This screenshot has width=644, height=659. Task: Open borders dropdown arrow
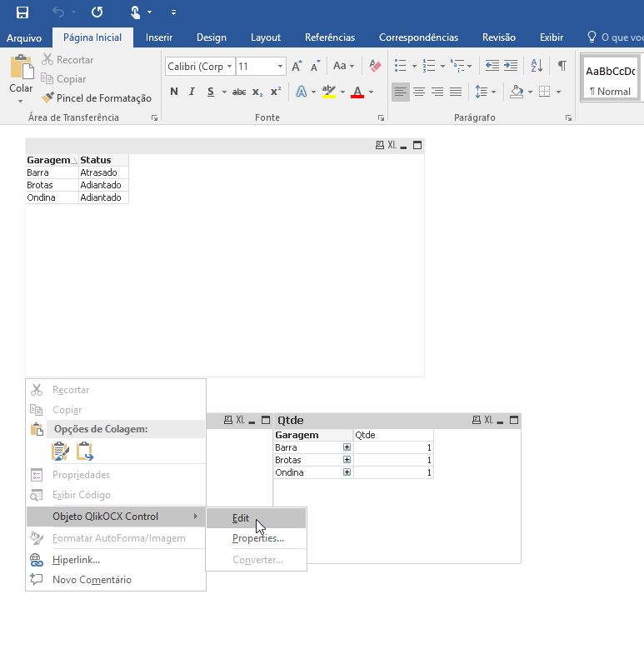pyautogui.click(x=559, y=92)
